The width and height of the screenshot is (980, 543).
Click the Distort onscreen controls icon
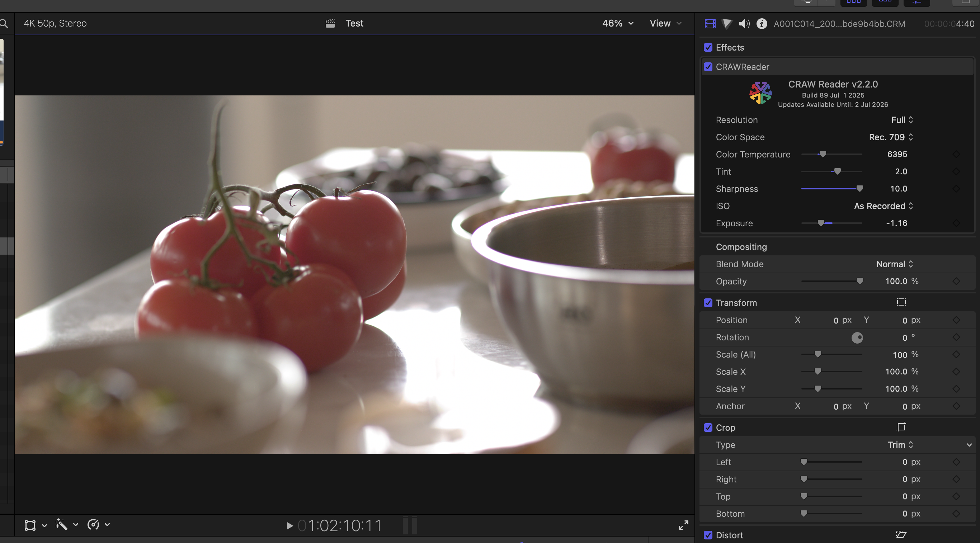(x=901, y=535)
